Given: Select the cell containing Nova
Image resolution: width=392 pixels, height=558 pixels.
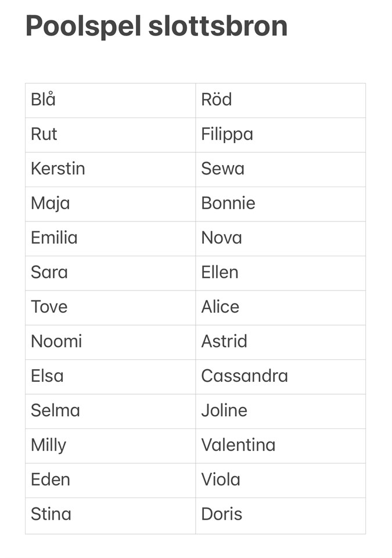Looking at the screenshot, I should 221,238.
